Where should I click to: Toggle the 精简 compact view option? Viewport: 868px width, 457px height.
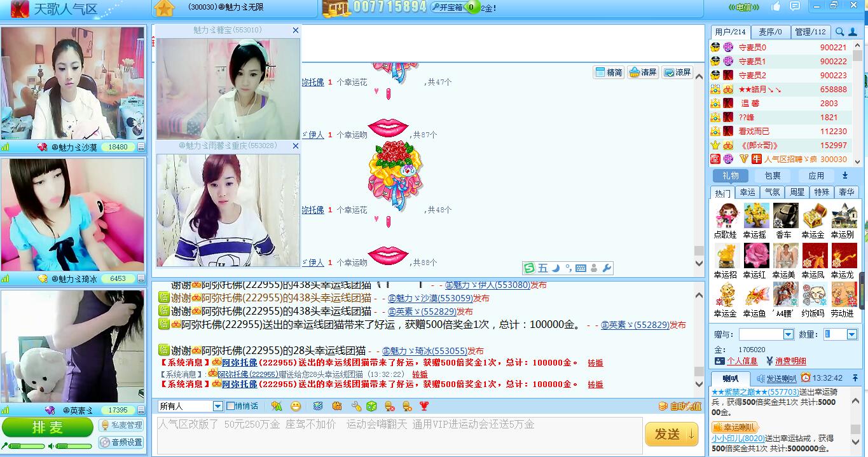(609, 72)
